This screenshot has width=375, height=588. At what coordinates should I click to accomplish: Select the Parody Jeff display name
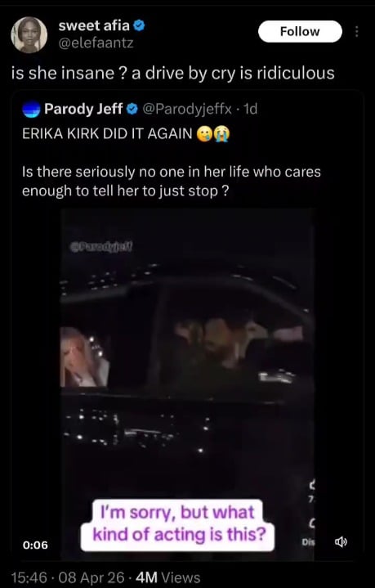coord(83,109)
